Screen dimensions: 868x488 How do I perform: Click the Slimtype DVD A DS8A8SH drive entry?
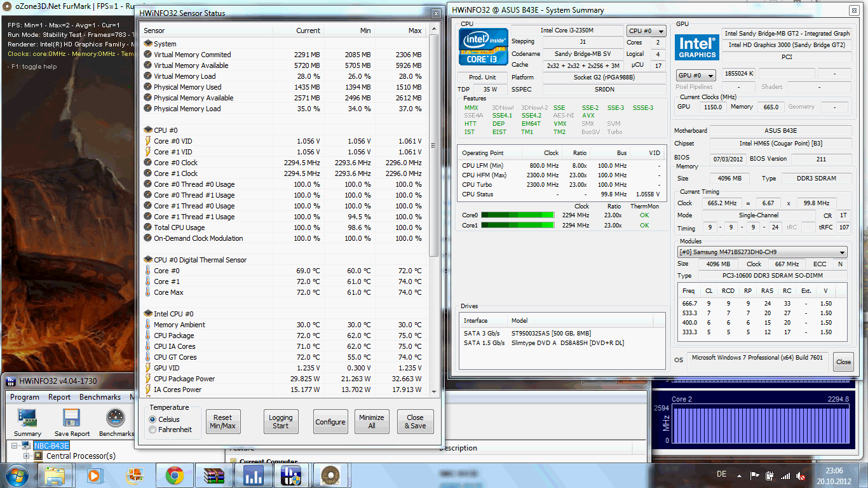[562, 343]
